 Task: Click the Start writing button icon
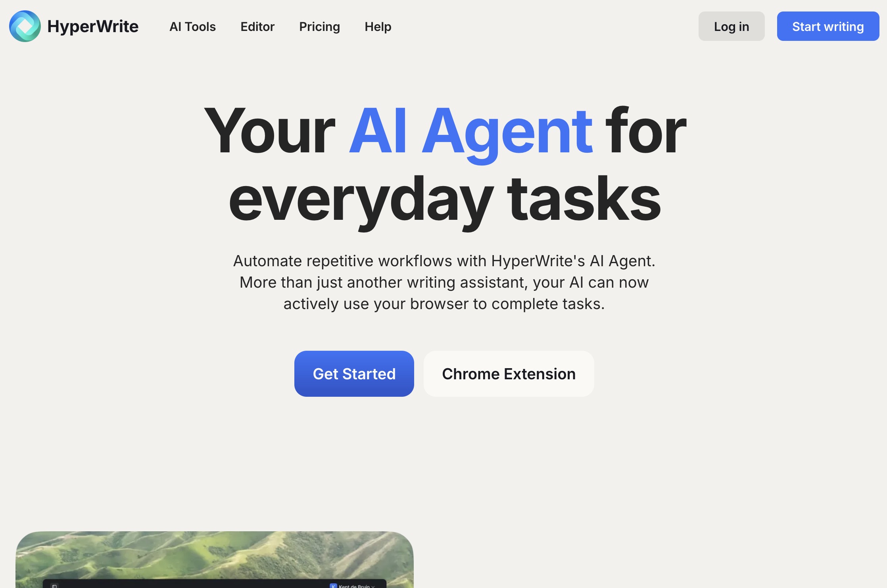pos(828,26)
